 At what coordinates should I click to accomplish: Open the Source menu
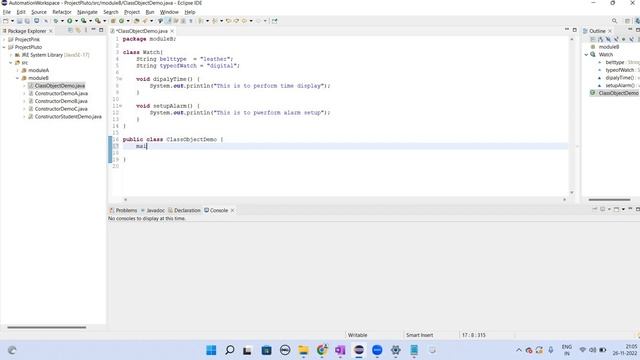pos(39,12)
